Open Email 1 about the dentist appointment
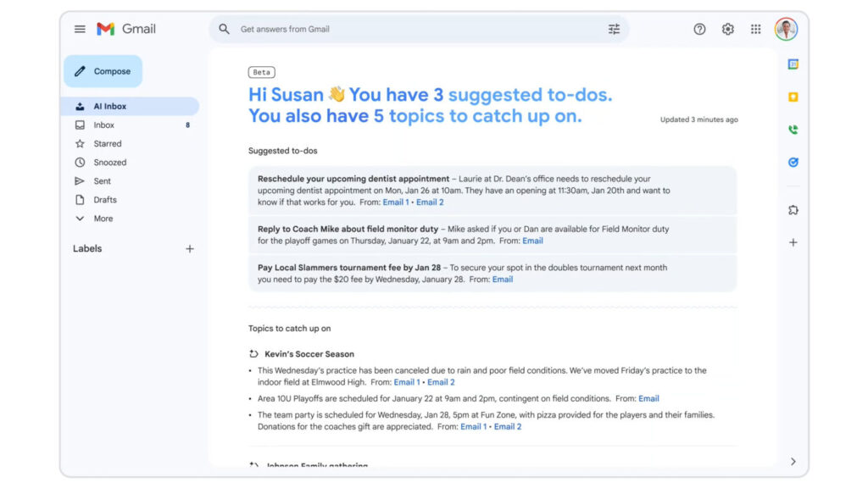Screen dimensions: 868x488 (x=395, y=202)
